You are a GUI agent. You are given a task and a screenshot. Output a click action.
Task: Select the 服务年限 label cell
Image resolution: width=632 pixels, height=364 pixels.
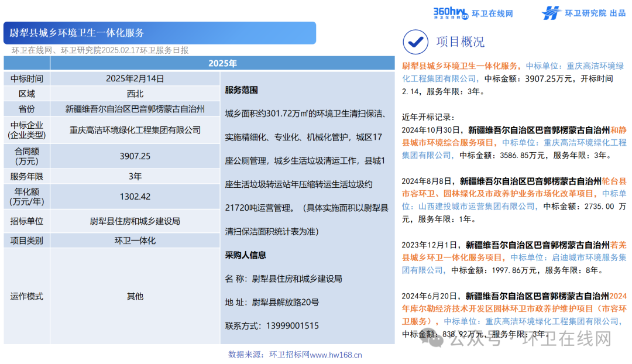pos(26,177)
